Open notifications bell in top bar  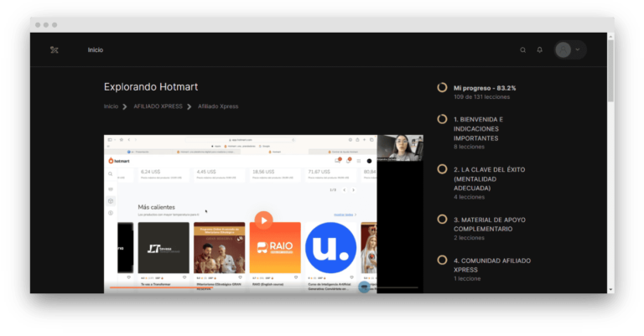click(x=540, y=50)
